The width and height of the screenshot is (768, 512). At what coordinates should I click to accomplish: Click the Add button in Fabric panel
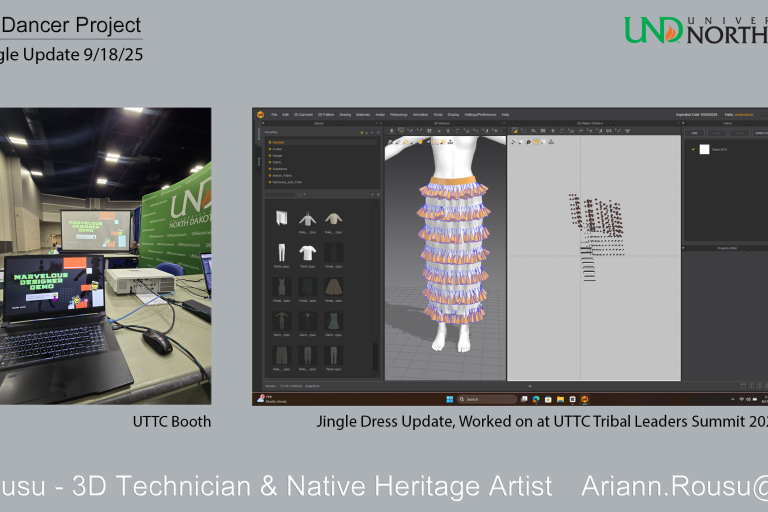tap(695, 133)
